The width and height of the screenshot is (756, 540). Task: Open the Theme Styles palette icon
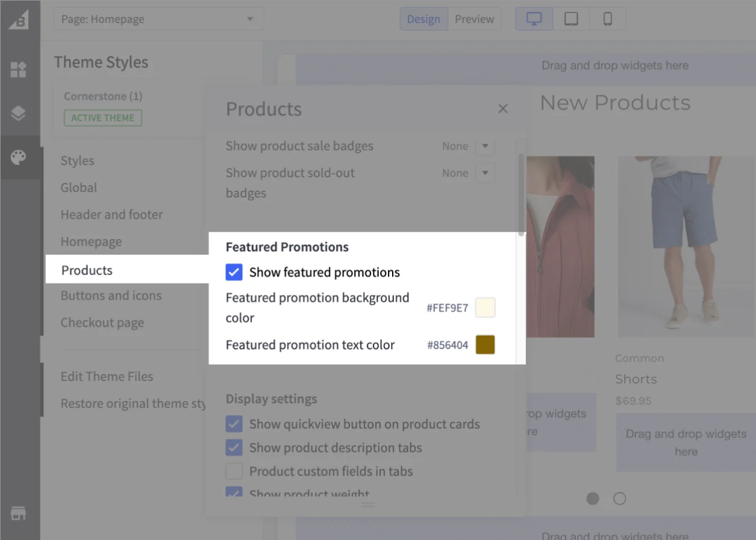point(19,158)
